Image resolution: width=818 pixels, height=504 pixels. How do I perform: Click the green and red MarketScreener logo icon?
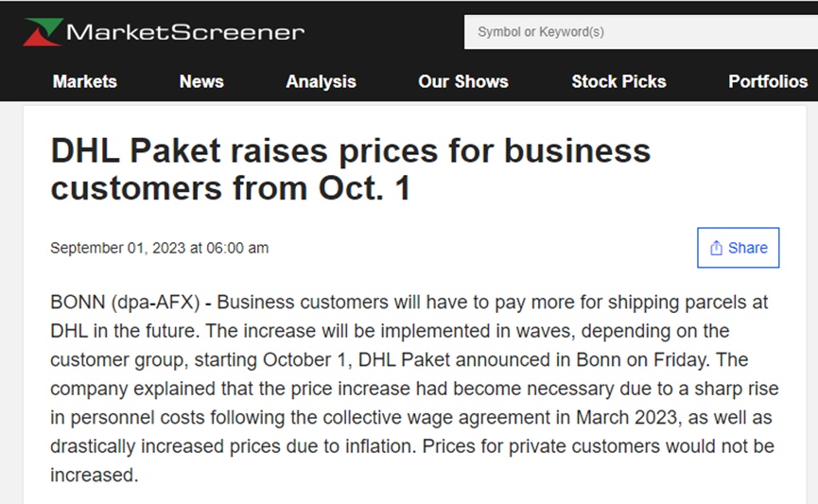pyautogui.click(x=43, y=32)
